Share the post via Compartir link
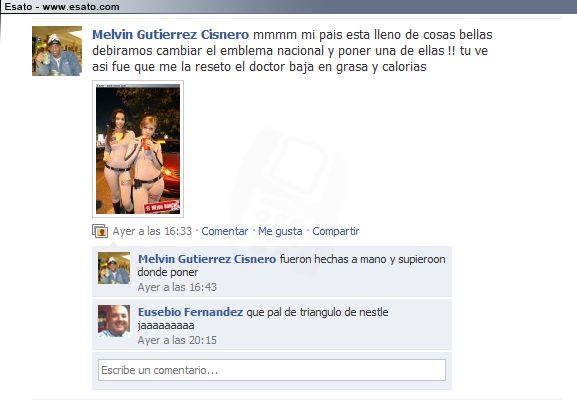Screen dimensions: 577x405 pos(336,231)
